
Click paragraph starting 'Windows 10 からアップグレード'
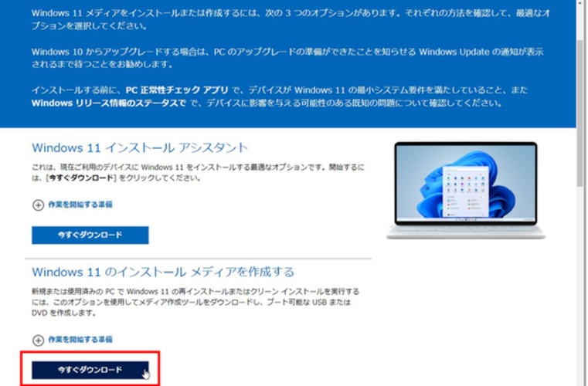click(x=287, y=58)
